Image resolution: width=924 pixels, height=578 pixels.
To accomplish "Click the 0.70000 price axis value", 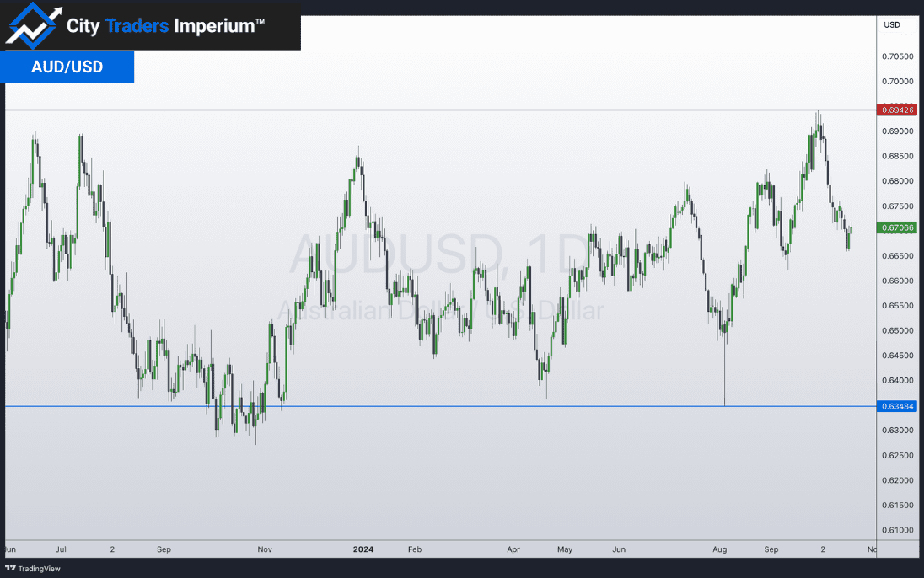I will pos(898,82).
